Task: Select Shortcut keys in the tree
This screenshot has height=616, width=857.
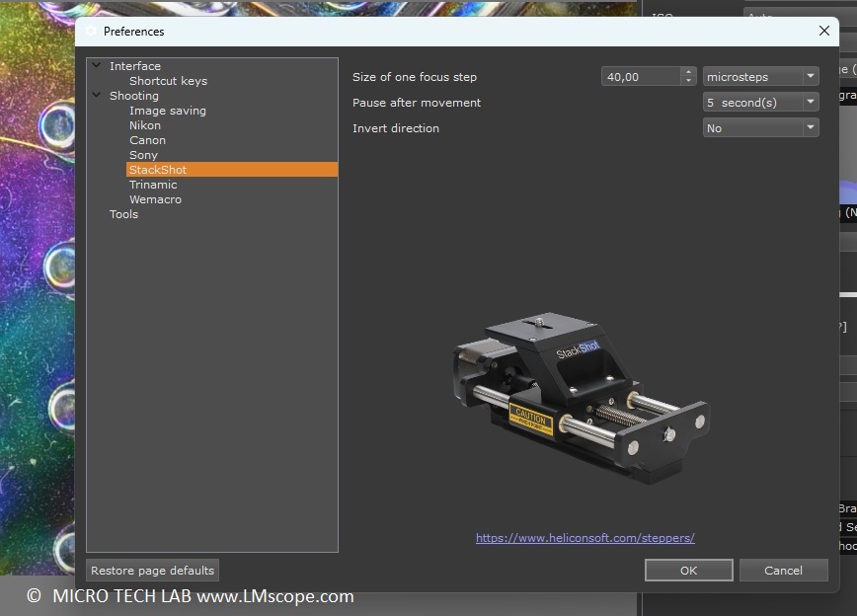Action: coord(168,81)
